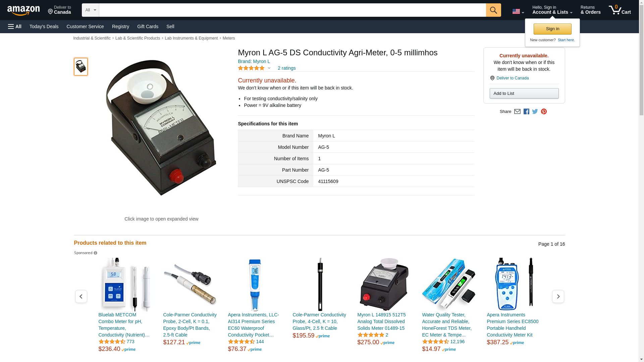Share on Pinterest icon
644x362 pixels.
click(x=544, y=112)
